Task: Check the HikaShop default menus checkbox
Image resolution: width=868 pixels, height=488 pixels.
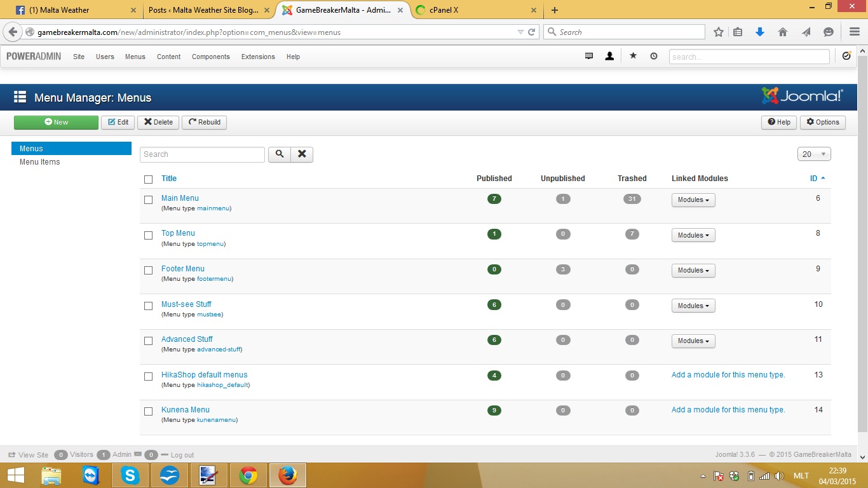Action: 149,376
